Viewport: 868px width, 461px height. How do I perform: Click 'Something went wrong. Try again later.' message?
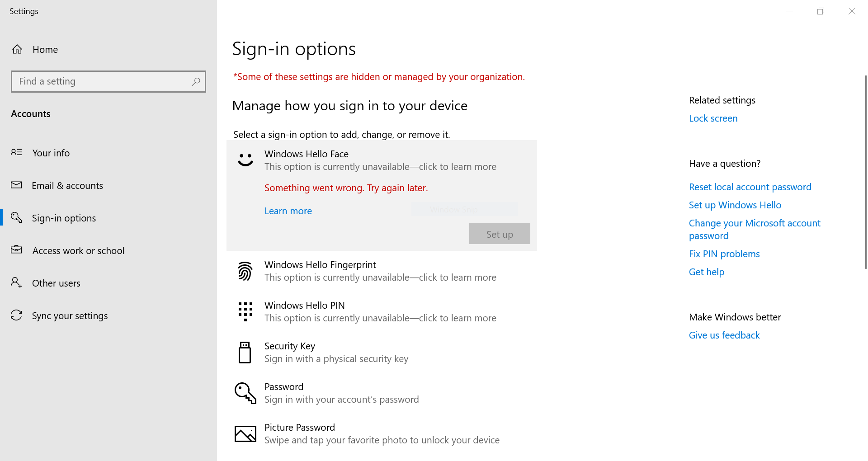pos(346,188)
